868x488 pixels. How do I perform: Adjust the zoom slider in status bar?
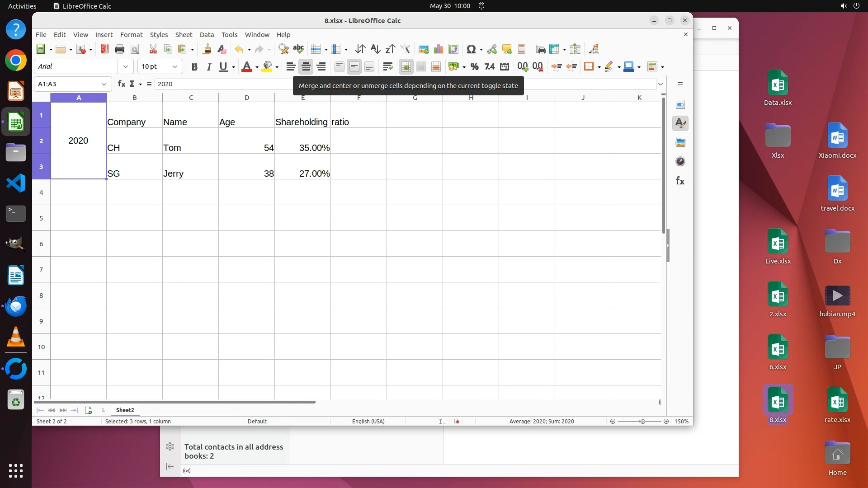tap(642, 422)
